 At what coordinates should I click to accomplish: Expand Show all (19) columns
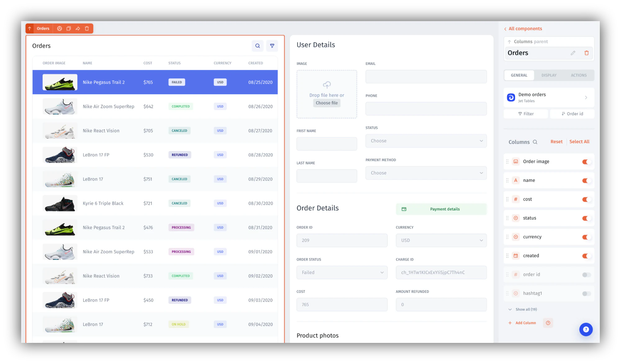(x=523, y=309)
